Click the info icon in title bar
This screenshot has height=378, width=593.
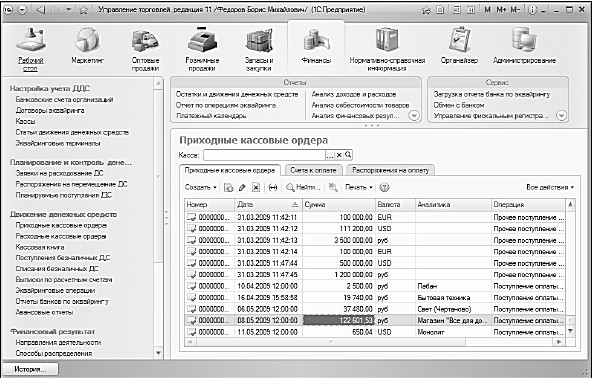[x=532, y=10]
